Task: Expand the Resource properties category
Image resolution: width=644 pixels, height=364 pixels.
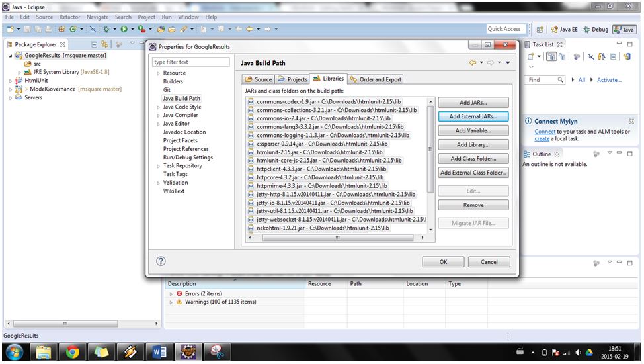Action: (158, 73)
